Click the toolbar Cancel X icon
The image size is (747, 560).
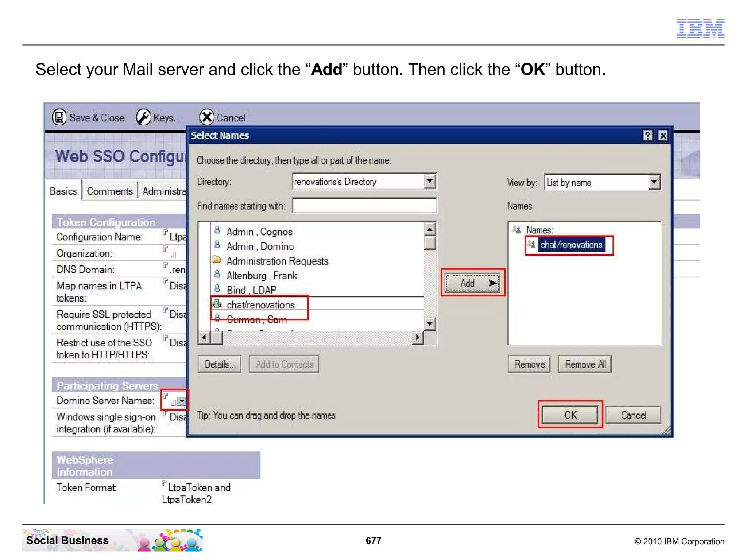(x=206, y=117)
